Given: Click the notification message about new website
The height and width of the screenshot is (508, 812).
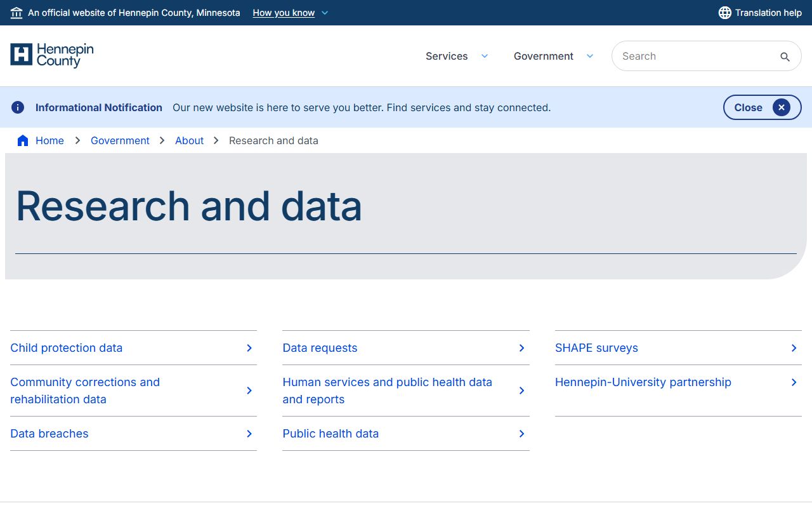Looking at the screenshot, I should pyautogui.click(x=362, y=107).
